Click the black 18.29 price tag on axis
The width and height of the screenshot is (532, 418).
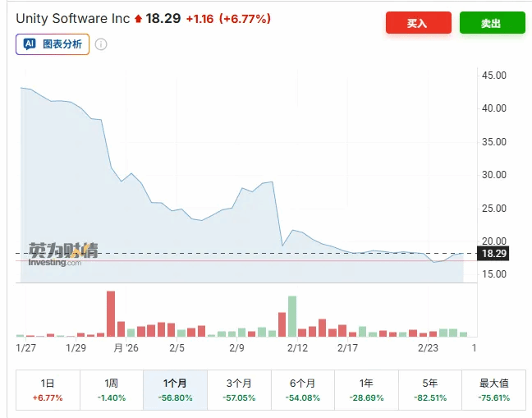point(493,254)
